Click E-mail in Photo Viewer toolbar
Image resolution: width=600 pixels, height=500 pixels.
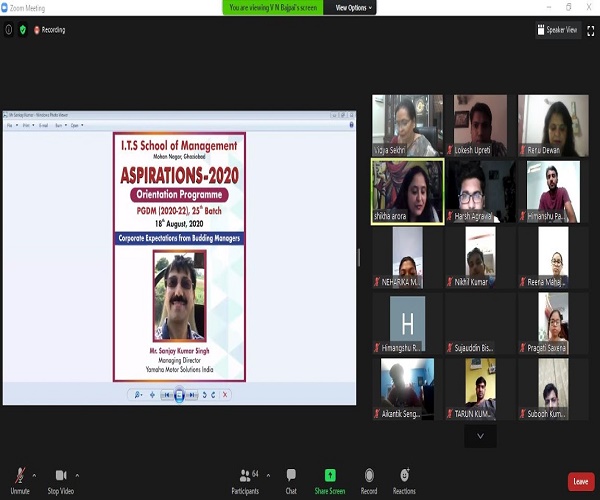[44, 125]
